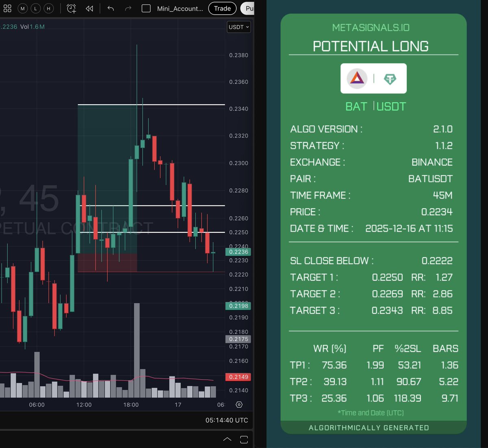Click the BARS column header
This screenshot has height=448, width=488.
[x=445, y=349]
